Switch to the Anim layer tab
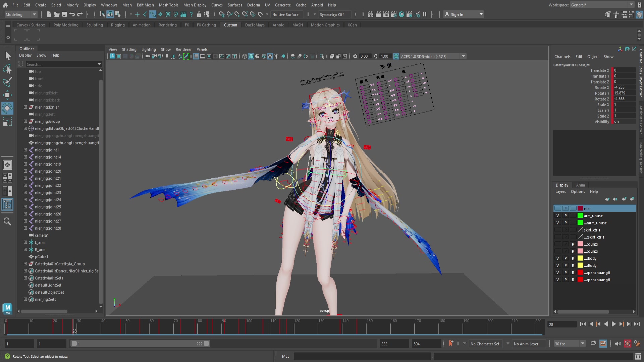This screenshot has width=644, height=362. tap(580, 185)
